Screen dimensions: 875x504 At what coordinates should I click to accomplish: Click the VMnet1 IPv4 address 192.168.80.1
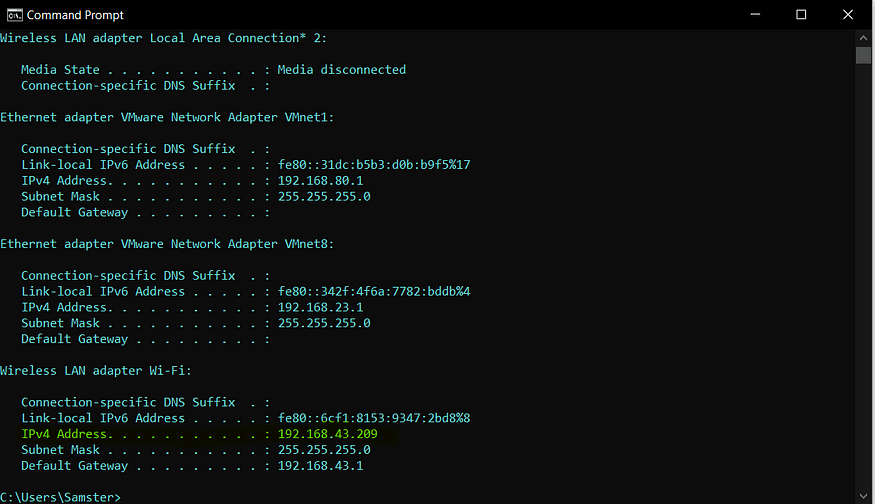[x=320, y=181]
